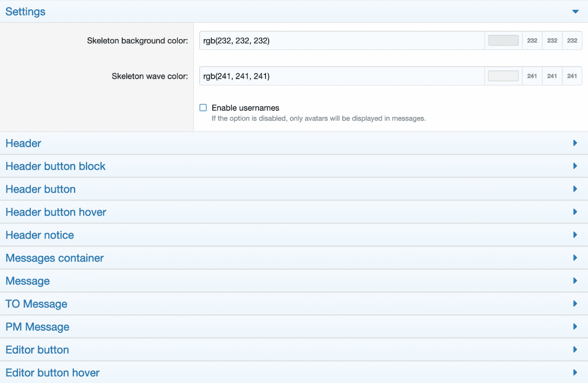Viewport: 588px width, 383px height.
Task: Open the Header button section title
Action: click(40, 189)
